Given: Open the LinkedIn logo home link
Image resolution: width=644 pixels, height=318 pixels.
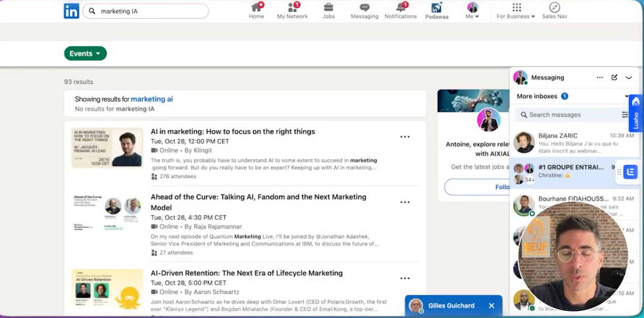Looking at the screenshot, I should (72, 11).
